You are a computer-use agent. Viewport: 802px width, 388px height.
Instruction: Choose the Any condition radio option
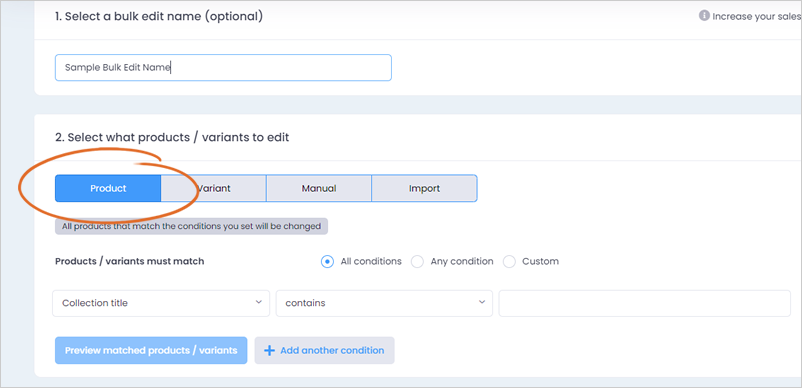click(x=417, y=262)
